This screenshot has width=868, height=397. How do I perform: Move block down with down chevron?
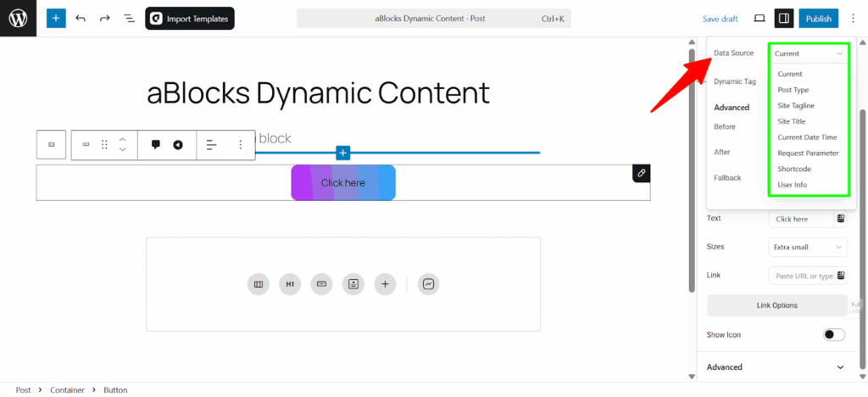coord(123,149)
